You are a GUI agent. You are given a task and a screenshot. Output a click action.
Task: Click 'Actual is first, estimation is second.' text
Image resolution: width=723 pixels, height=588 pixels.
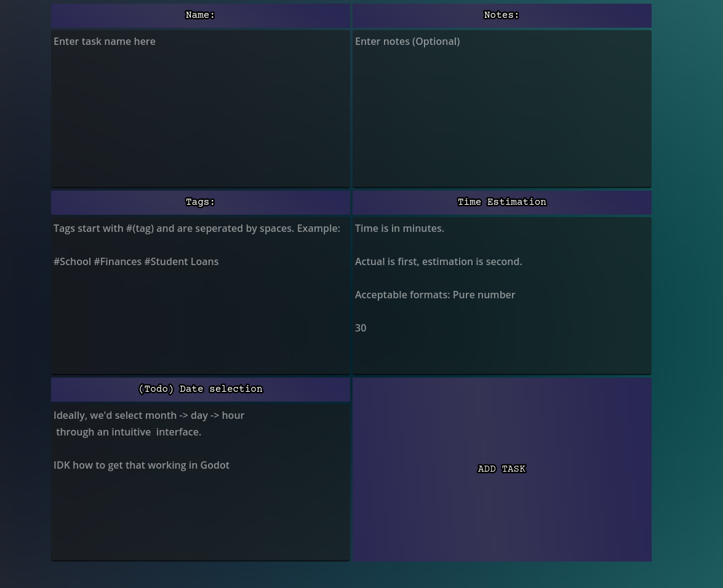[438, 261]
